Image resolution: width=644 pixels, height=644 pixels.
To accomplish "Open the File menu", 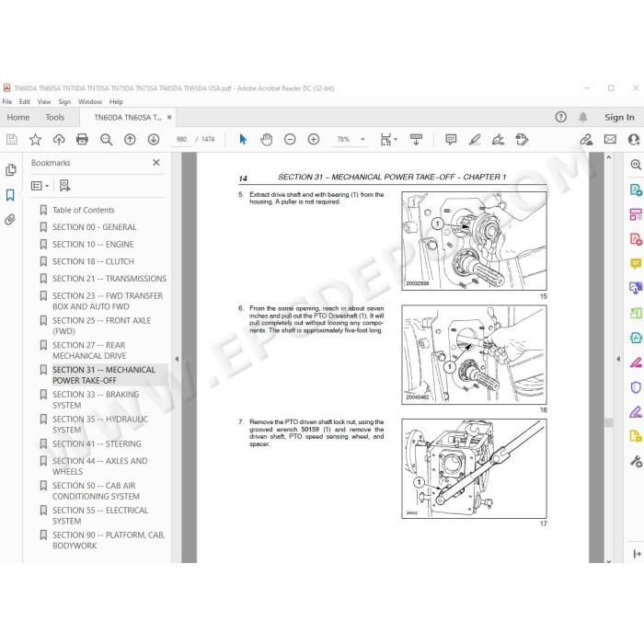I will [x=7, y=101].
